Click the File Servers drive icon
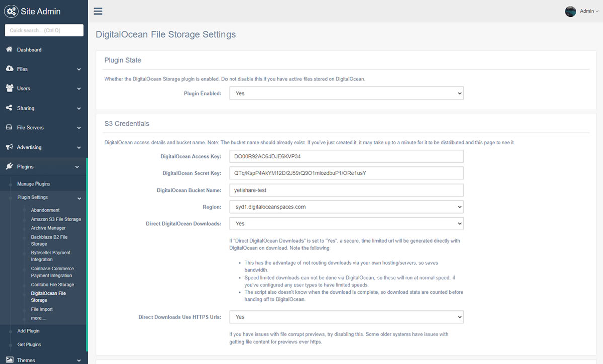The height and width of the screenshot is (364, 603). [9, 127]
